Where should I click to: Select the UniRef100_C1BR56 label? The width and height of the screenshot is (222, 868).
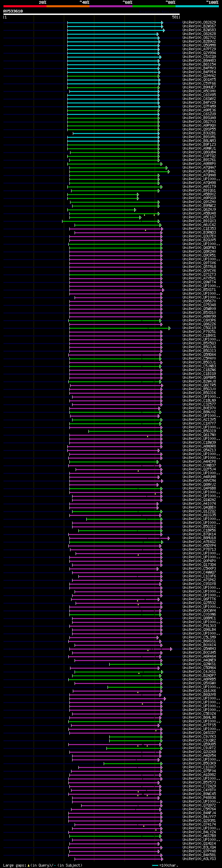(199, 531)
